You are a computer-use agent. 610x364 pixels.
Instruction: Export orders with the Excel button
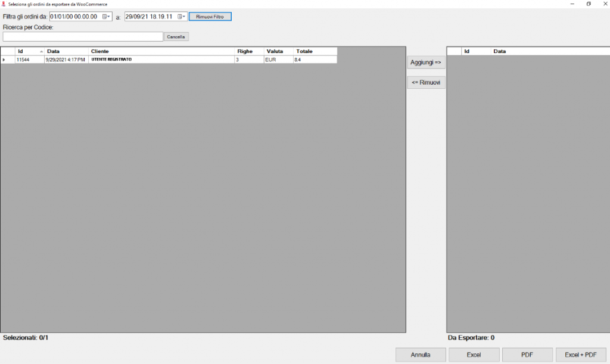click(474, 354)
